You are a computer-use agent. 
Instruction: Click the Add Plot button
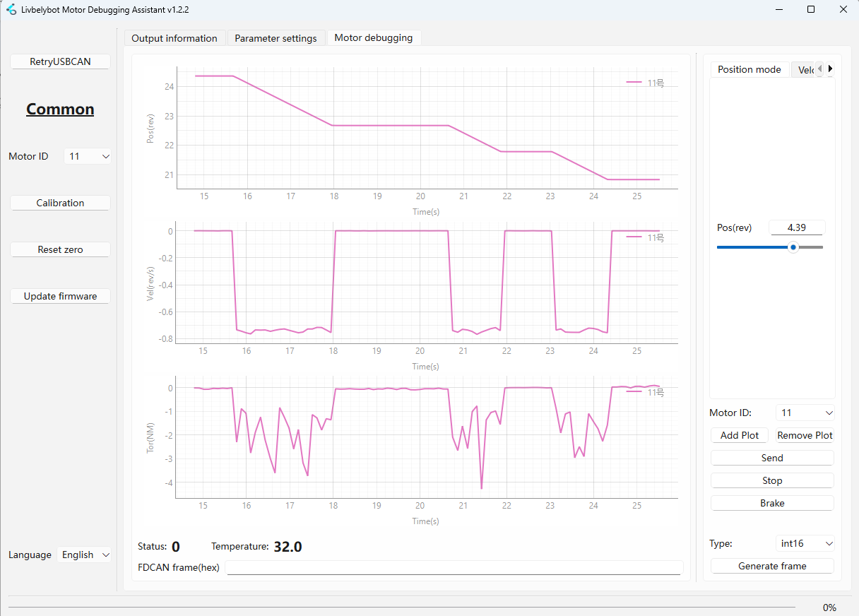coord(739,435)
